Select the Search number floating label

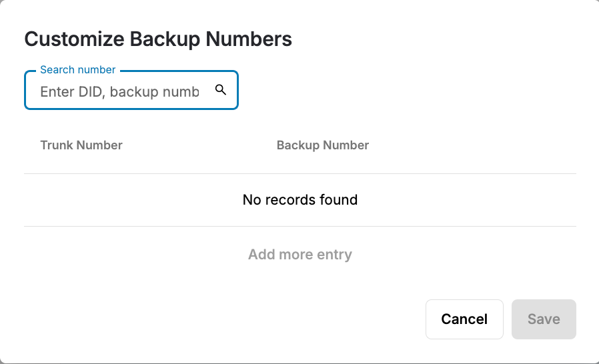[x=77, y=69]
